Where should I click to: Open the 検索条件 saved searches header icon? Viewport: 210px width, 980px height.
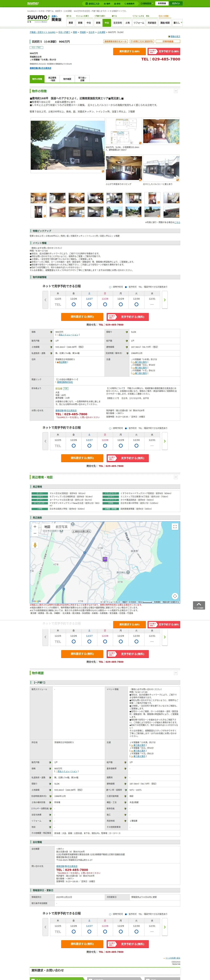click(129, 3)
